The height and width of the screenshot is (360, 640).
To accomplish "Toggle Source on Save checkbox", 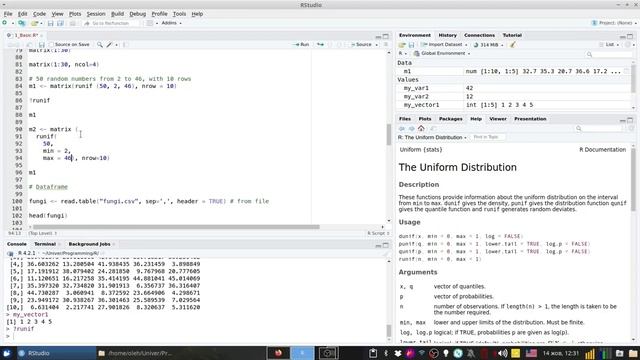I will (x=51, y=44).
